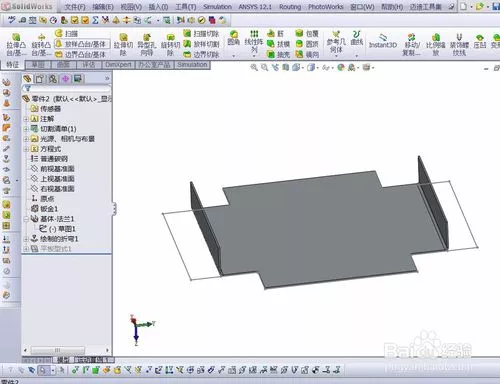Viewport: 500px width, 384px height.
Task: Click the 线性阵列 (Linear Pattern) tool
Action: [254, 41]
